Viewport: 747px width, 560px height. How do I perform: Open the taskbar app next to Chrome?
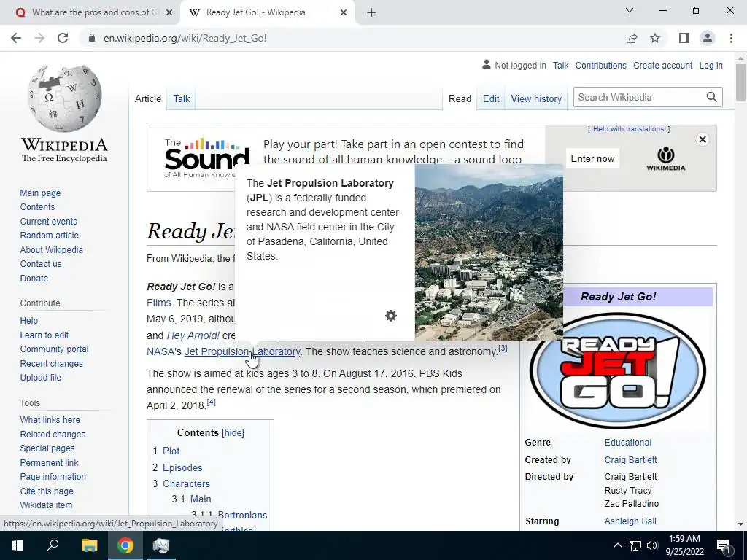[161, 545]
